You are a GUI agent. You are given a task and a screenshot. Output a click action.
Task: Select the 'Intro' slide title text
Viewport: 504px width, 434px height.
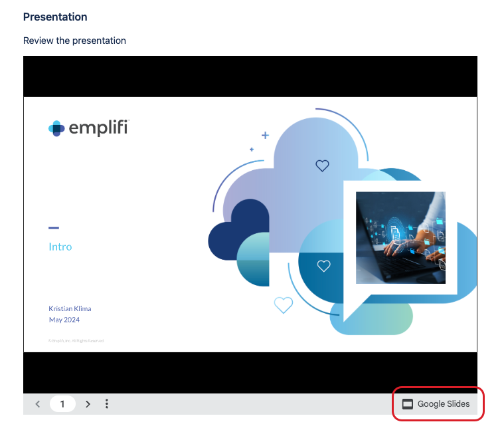[x=60, y=247]
